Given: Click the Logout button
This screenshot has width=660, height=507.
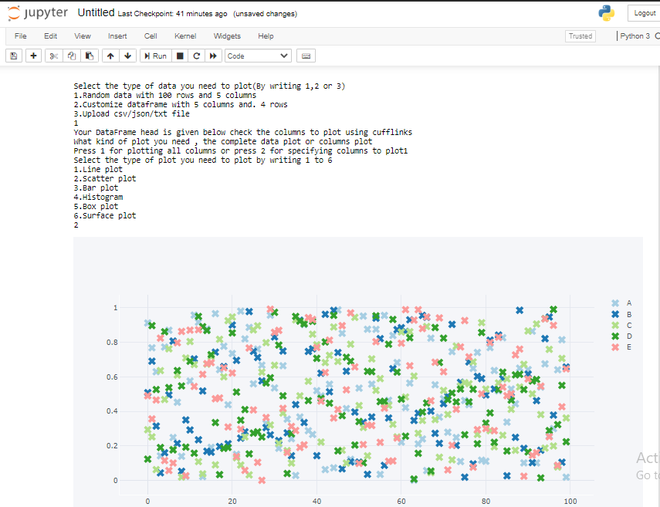Looking at the screenshot, I should click(644, 13).
